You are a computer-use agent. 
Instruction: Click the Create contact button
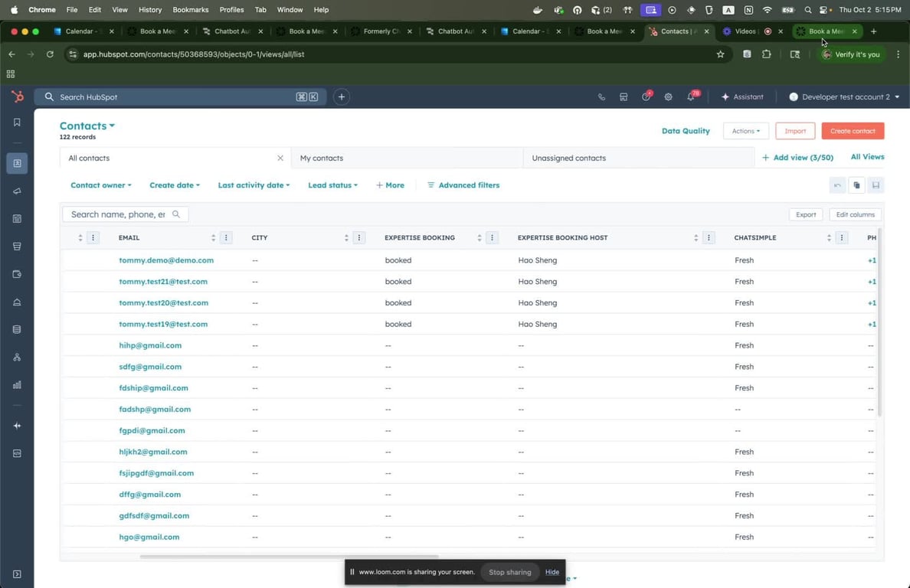[853, 131]
